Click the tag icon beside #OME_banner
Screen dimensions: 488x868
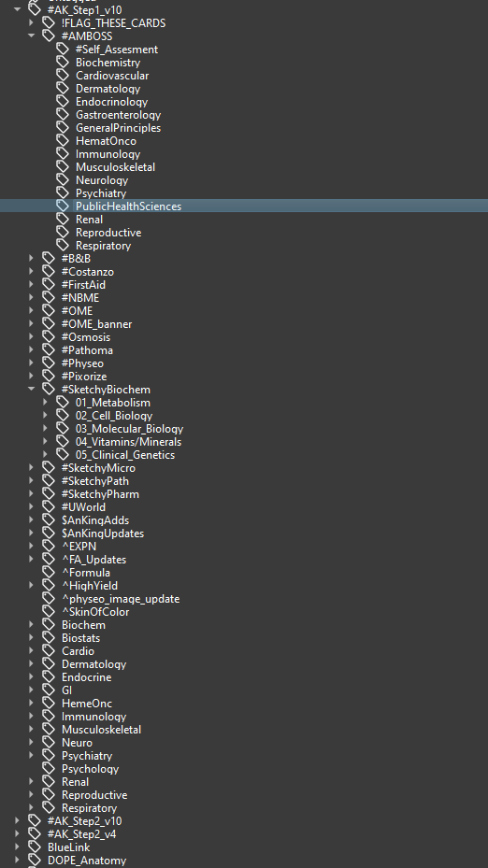49,324
